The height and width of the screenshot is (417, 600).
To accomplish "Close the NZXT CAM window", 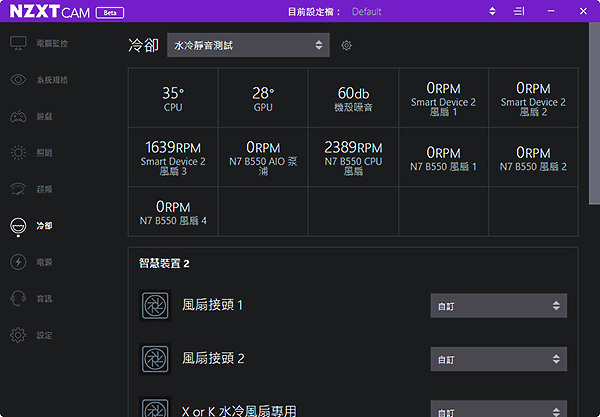I will click(x=583, y=11).
